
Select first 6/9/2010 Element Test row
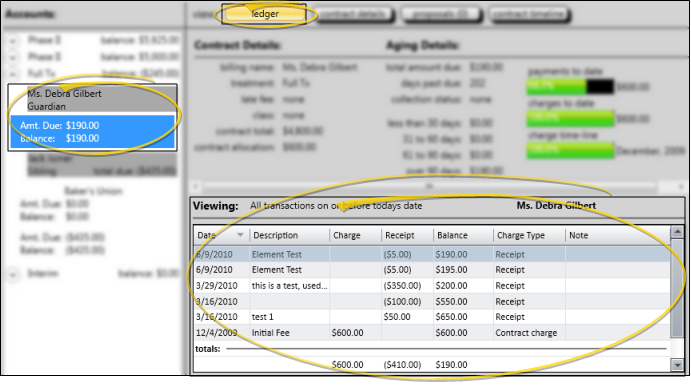[x=432, y=254]
